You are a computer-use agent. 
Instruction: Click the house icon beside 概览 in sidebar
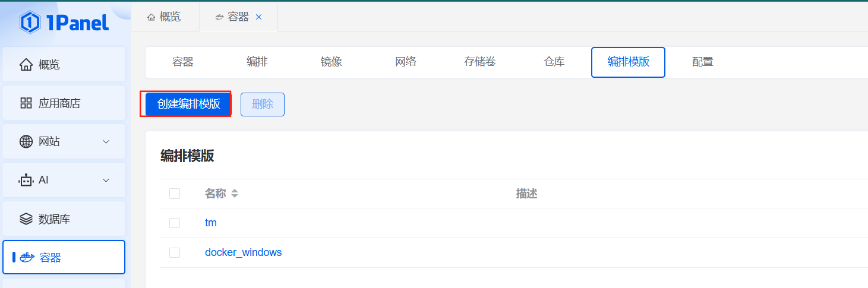26,65
